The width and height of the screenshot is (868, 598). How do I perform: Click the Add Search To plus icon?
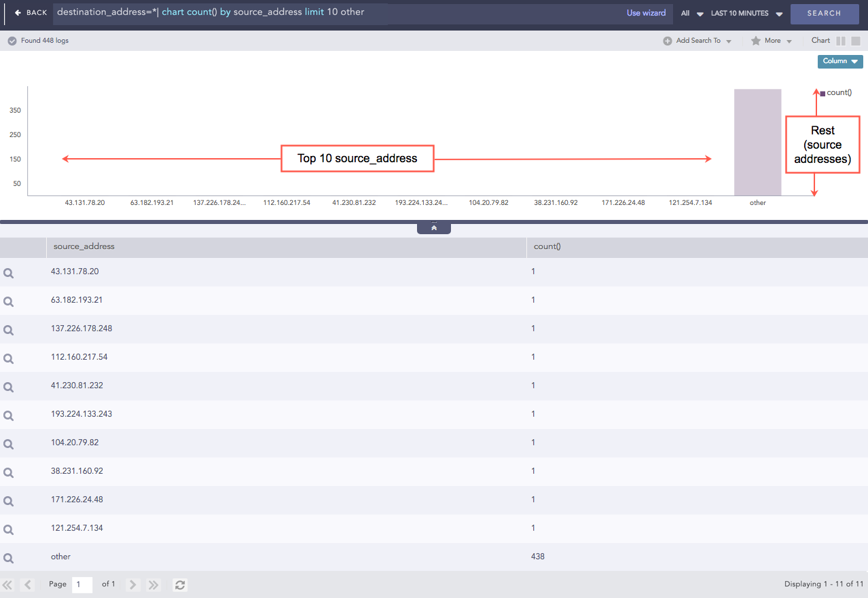tap(668, 41)
